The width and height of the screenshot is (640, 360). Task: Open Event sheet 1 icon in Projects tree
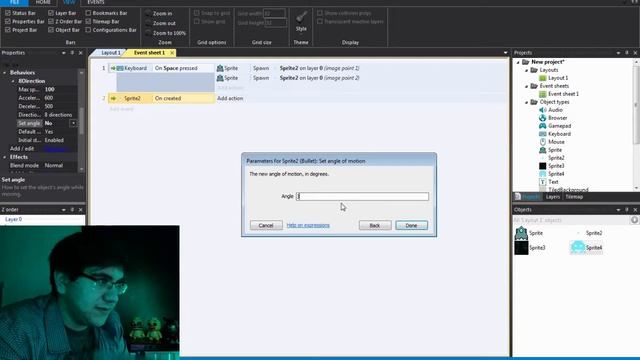click(x=542, y=94)
